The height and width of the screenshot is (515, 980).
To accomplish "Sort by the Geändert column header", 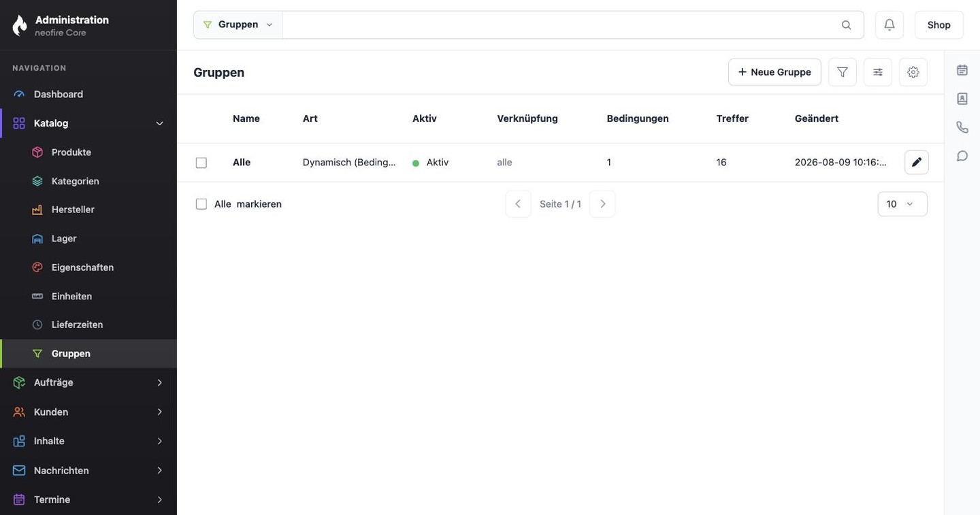I will click(x=817, y=118).
